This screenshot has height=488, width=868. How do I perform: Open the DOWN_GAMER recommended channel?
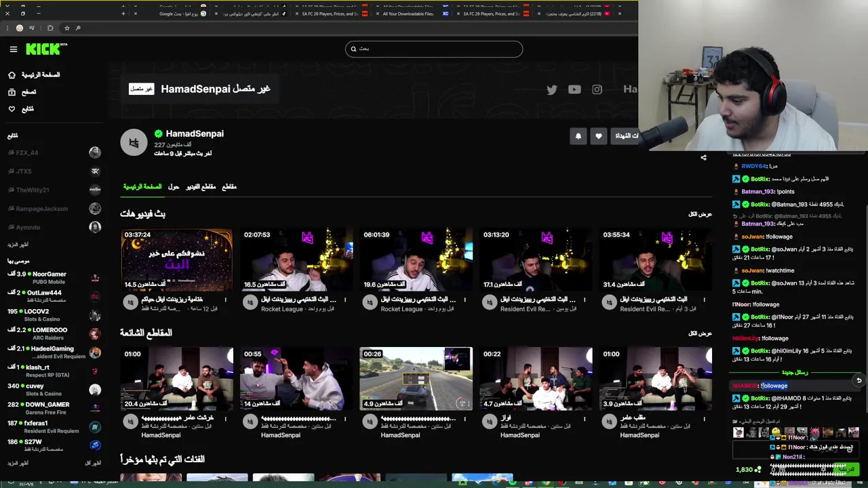pos(54,408)
